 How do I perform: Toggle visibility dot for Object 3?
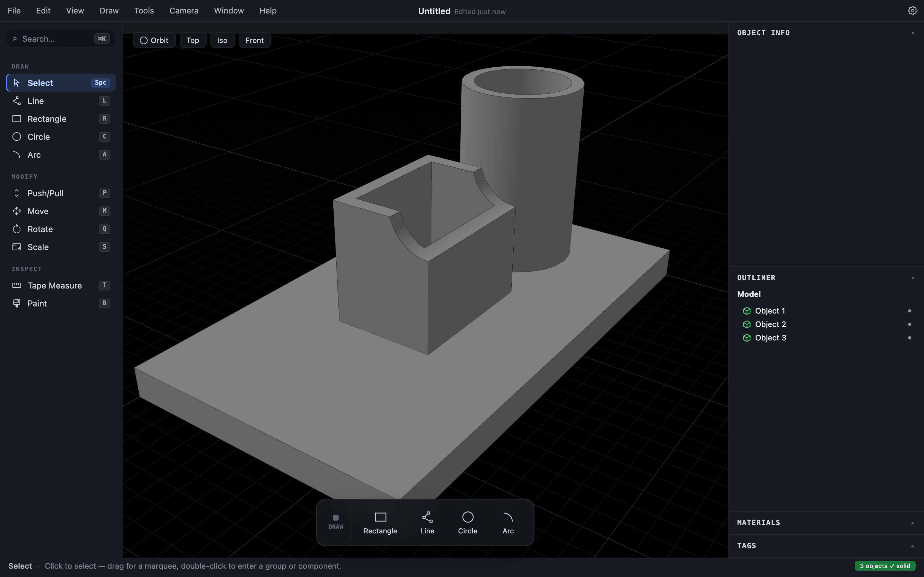pos(910,338)
